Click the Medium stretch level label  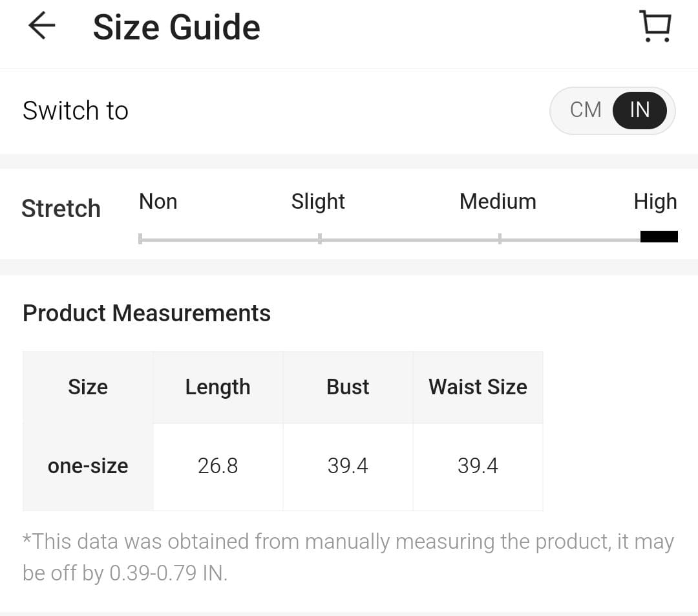click(x=498, y=202)
